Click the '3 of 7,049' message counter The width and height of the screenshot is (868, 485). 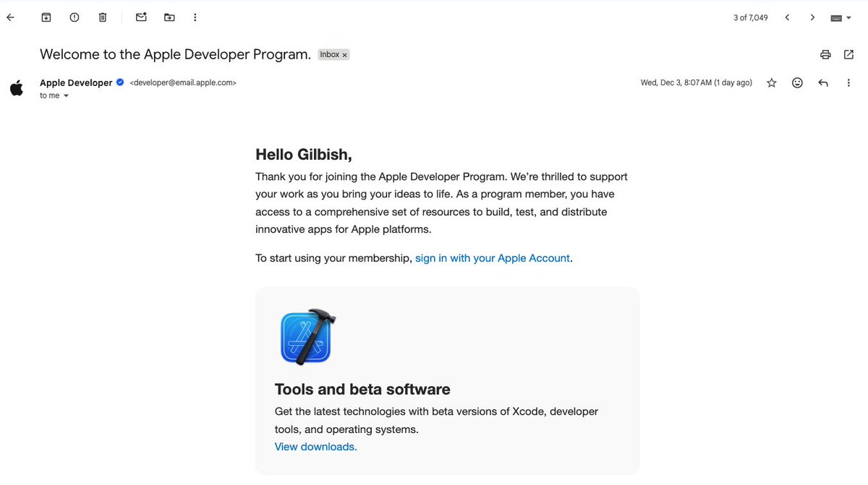(751, 18)
